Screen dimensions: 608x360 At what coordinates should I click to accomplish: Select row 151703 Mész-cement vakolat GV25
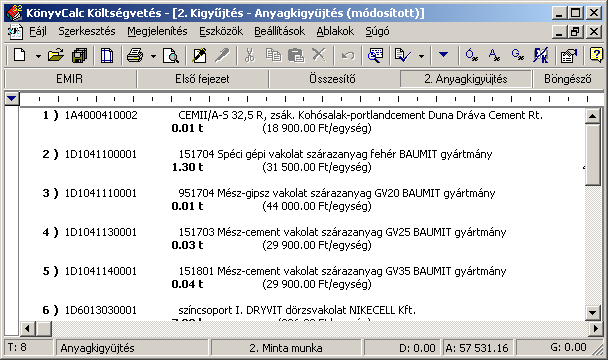point(342,232)
